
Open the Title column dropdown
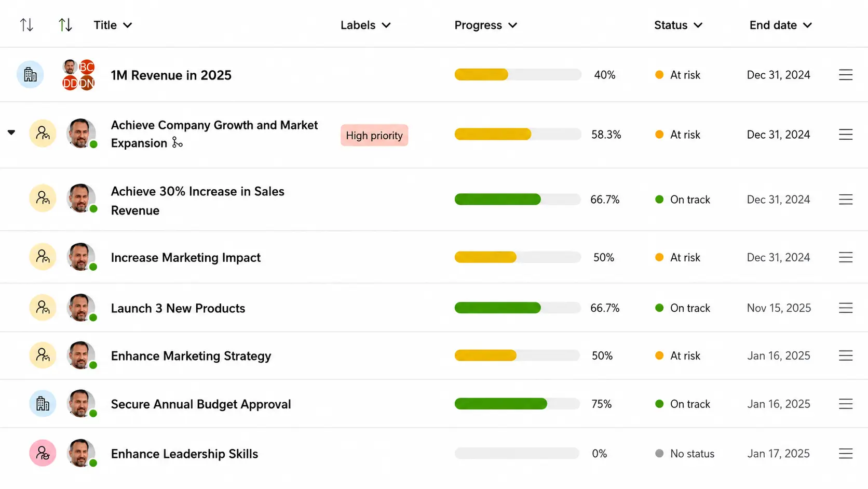pos(113,25)
